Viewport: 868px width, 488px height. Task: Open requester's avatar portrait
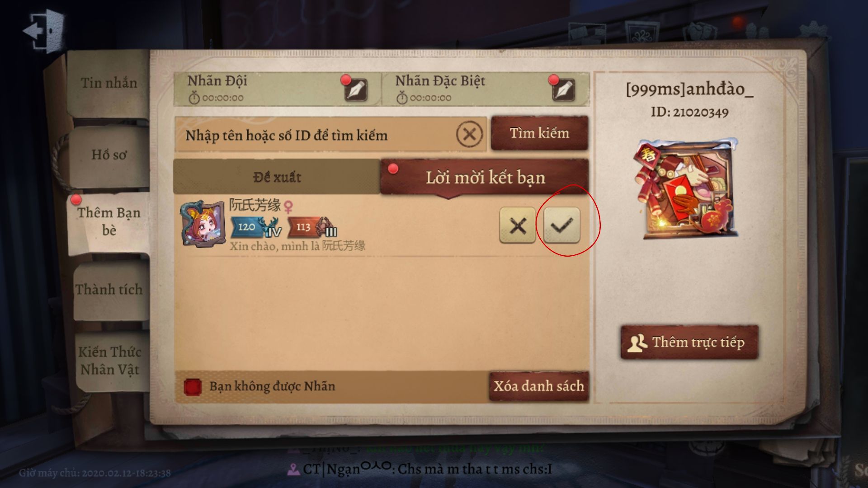click(203, 224)
